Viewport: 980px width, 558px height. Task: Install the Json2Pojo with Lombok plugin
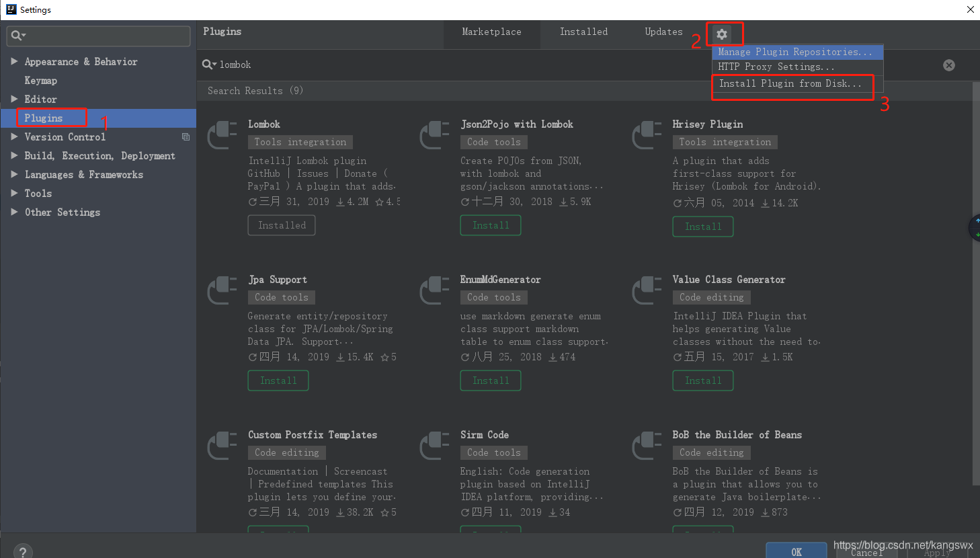tap(491, 225)
